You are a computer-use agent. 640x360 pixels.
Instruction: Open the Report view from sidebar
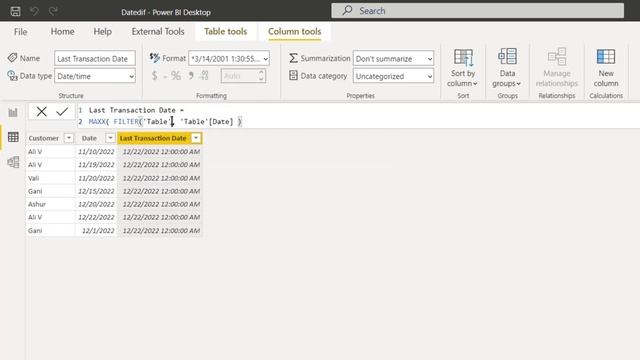click(x=13, y=112)
